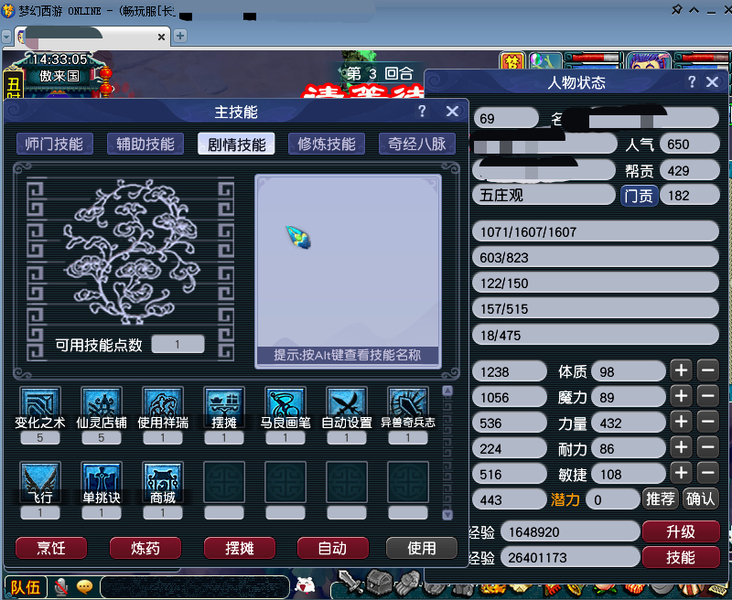
Task: Click the 使用 button
Action: (422, 548)
